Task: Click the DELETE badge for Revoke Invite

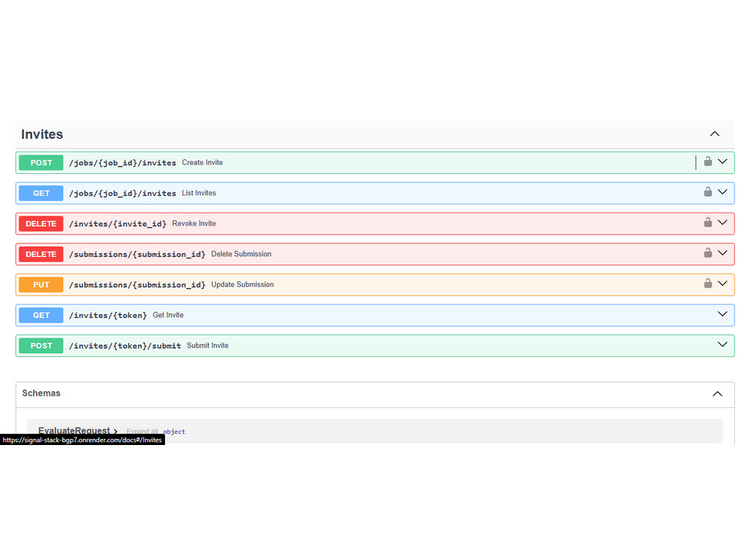Action: (41, 224)
